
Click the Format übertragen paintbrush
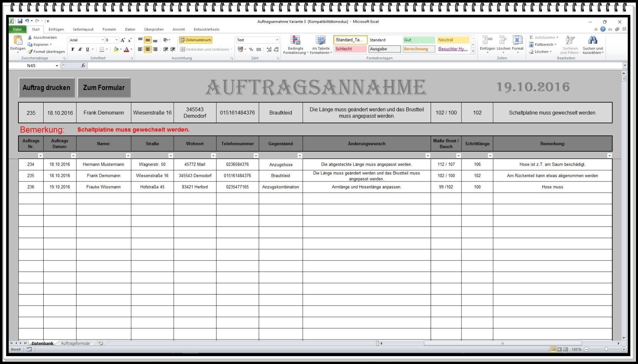coord(30,52)
